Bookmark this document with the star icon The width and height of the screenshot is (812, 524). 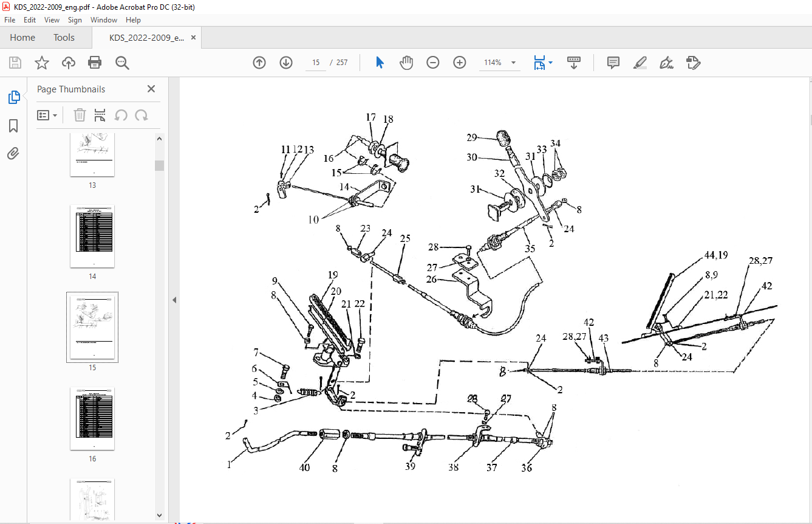point(41,63)
